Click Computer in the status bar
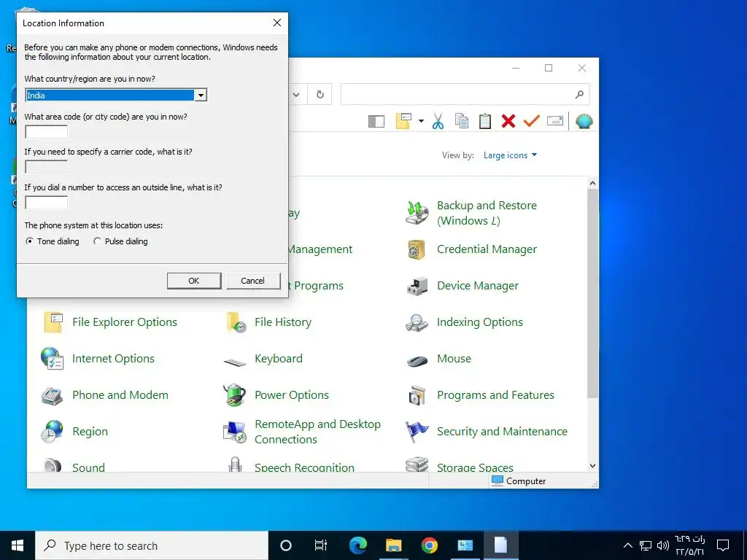Screen dimensions: 747x560 (519, 481)
